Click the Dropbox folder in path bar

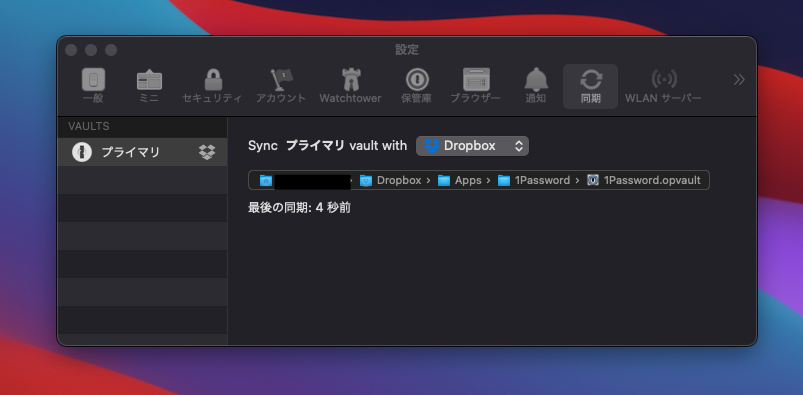click(x=390, y=180)
